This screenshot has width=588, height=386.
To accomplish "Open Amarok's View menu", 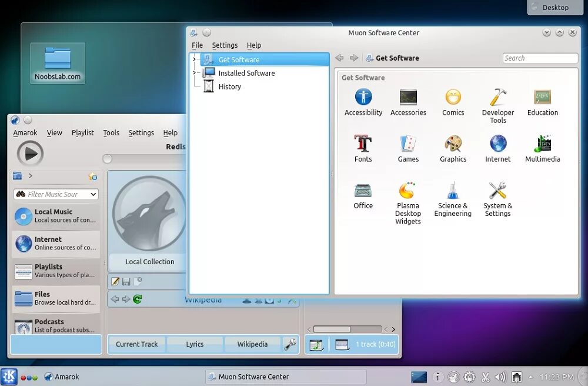I will tap(54, 133).
